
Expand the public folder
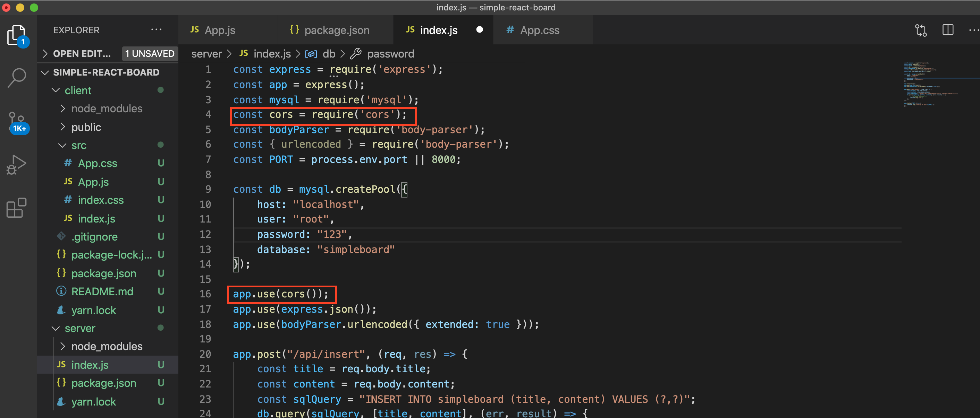pos(86,127)
